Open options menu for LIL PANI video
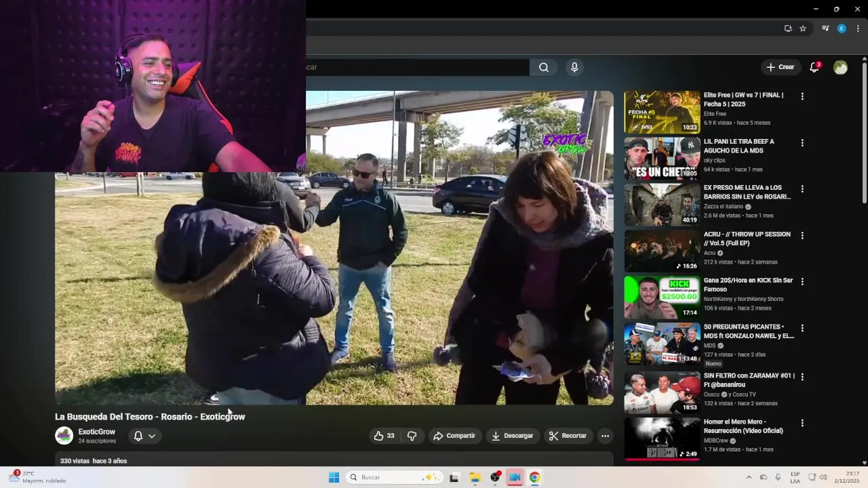The height and width of the screenshot is (488, 868). tap(802, 143)
